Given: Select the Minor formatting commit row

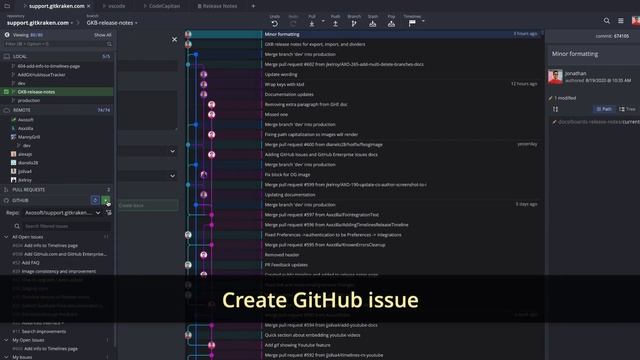Looking at the screenshot, I should tap(364, 34).
